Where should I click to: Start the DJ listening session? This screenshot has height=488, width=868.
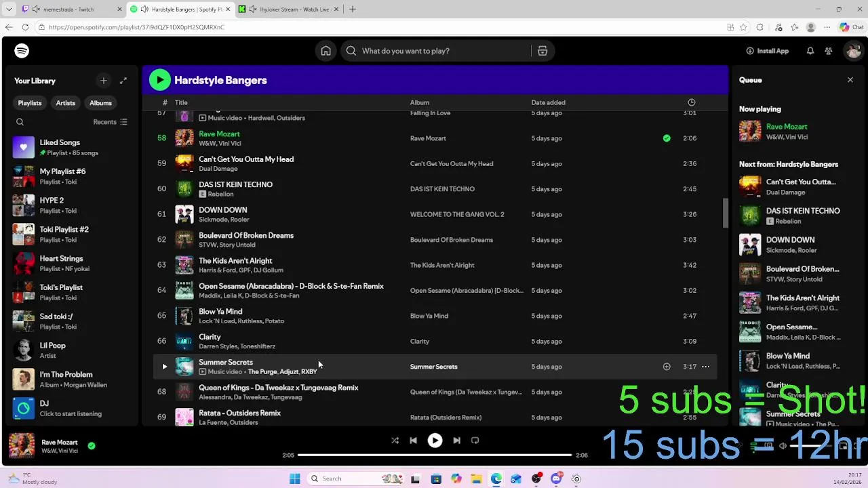71,408
